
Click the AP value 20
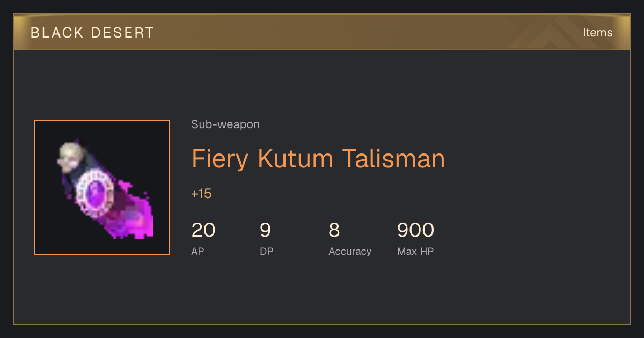click(203, 230)
